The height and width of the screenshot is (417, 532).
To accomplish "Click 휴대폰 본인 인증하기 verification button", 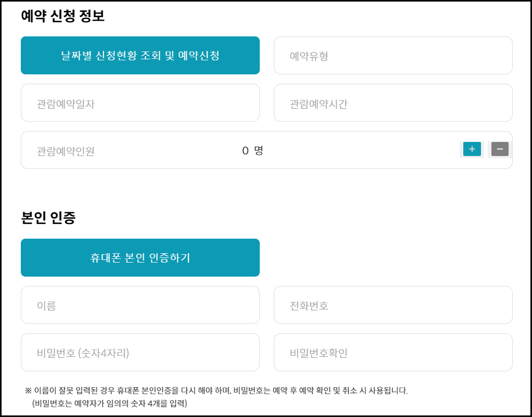I will point(140,257).
